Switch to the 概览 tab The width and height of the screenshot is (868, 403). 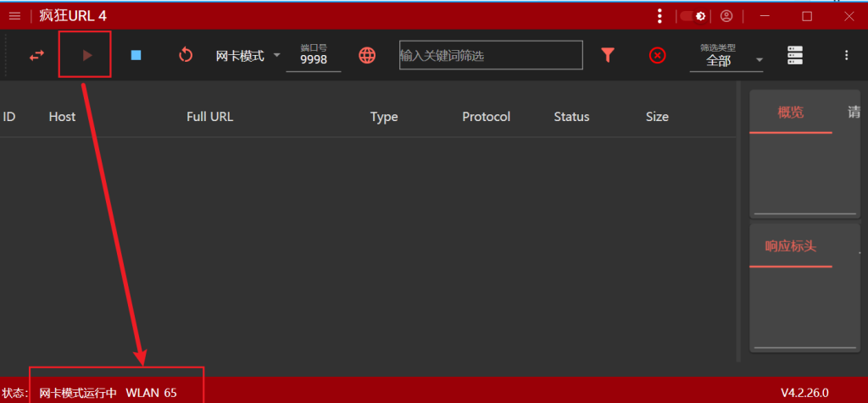(791, 113)
